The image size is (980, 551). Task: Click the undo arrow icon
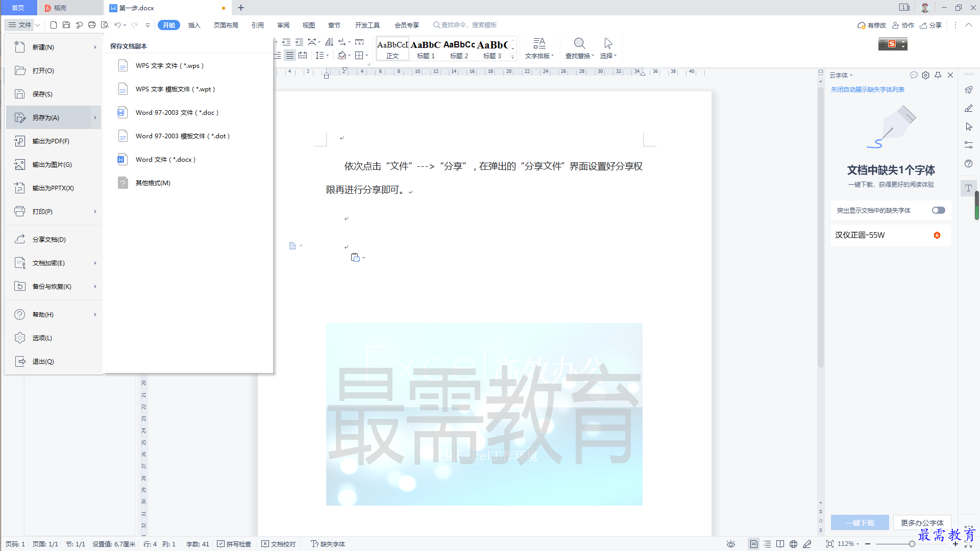(118, 25)
